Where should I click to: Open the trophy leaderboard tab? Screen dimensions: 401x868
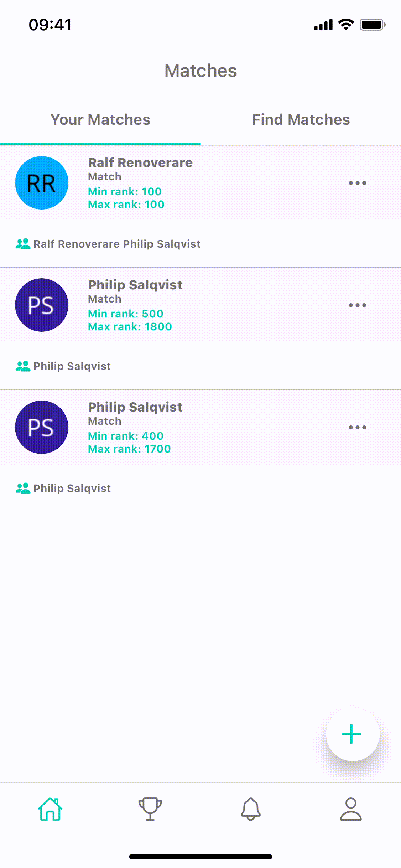[x=150, y=809]
